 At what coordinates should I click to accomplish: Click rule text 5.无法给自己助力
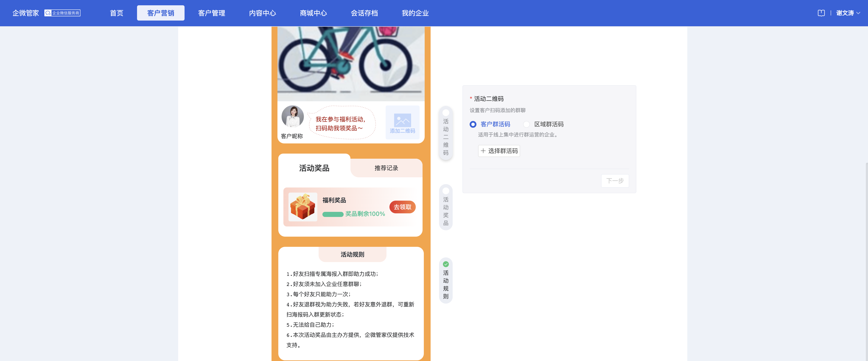coord(310,325)
